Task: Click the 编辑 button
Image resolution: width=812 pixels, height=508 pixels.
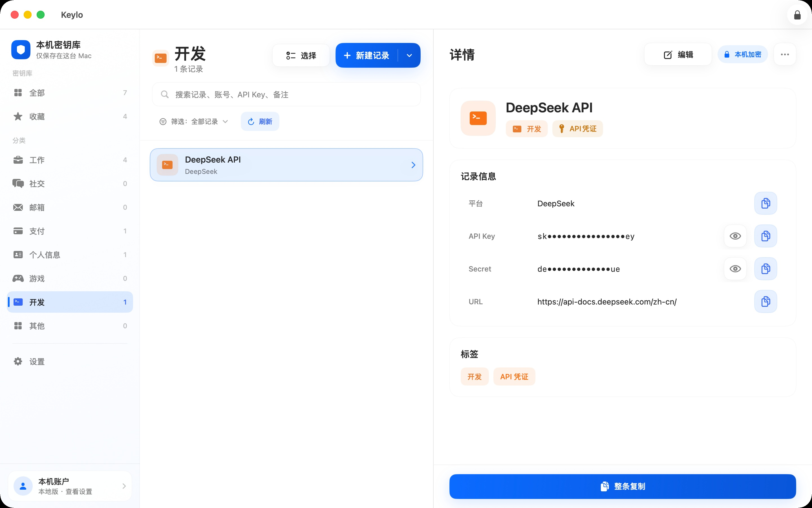Action: click(678, 54)
